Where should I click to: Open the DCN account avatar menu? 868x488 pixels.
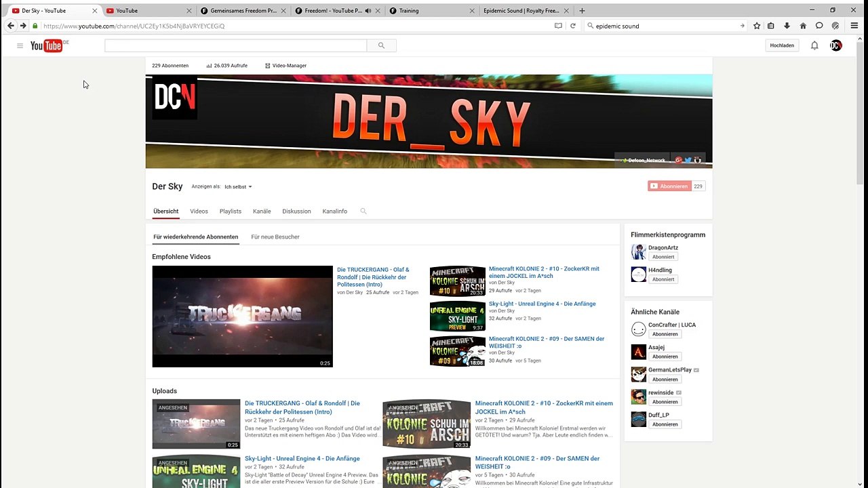[x=835, y=45]
